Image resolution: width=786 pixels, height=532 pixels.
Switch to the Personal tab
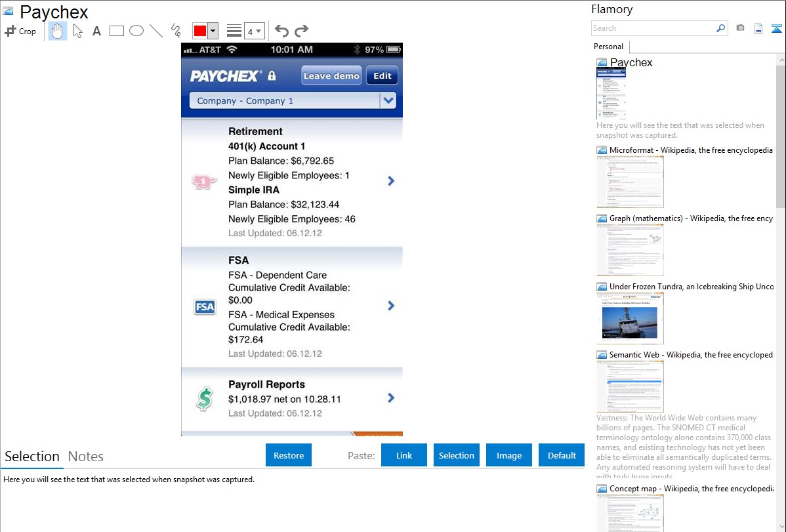click(x=609, y=47)
